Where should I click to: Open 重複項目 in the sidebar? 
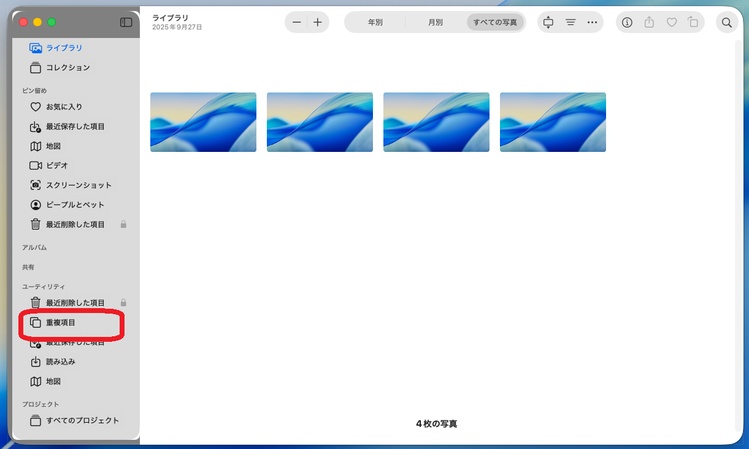point(60,323)
